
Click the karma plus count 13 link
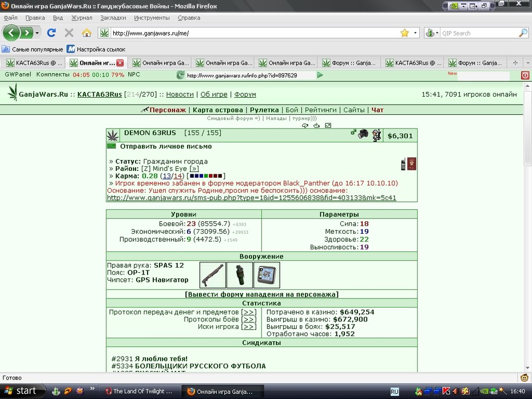click(x=167, y=176)
